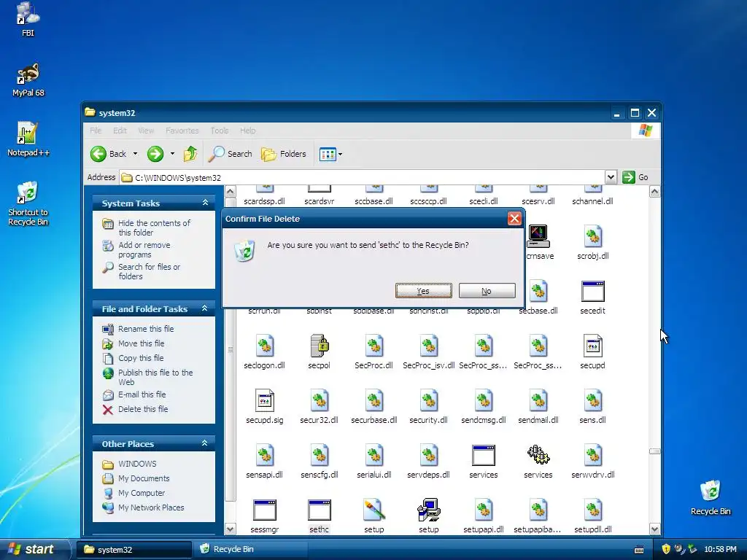Select the services gear icon
Screen dimensions: 747x560
click(538, 455)
